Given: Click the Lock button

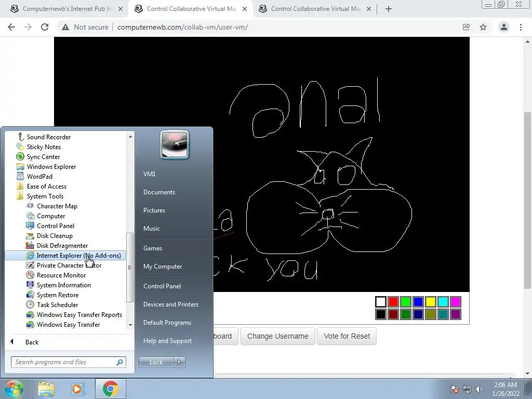Looking at the screenshot, I should (156, 362).
